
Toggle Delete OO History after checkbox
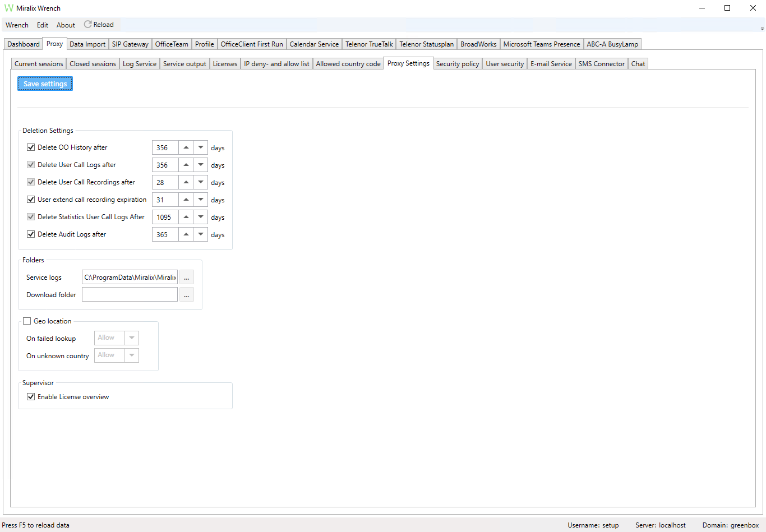coord(31,147)
